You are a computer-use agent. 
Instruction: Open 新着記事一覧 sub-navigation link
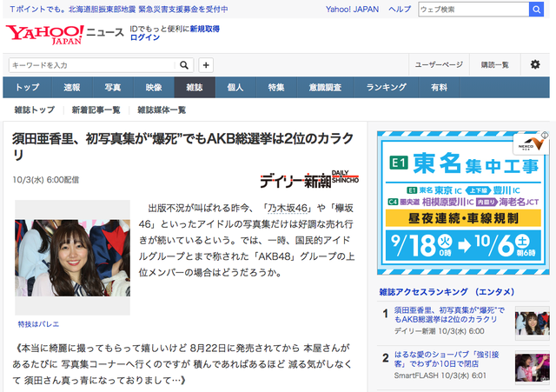(96, 110)
